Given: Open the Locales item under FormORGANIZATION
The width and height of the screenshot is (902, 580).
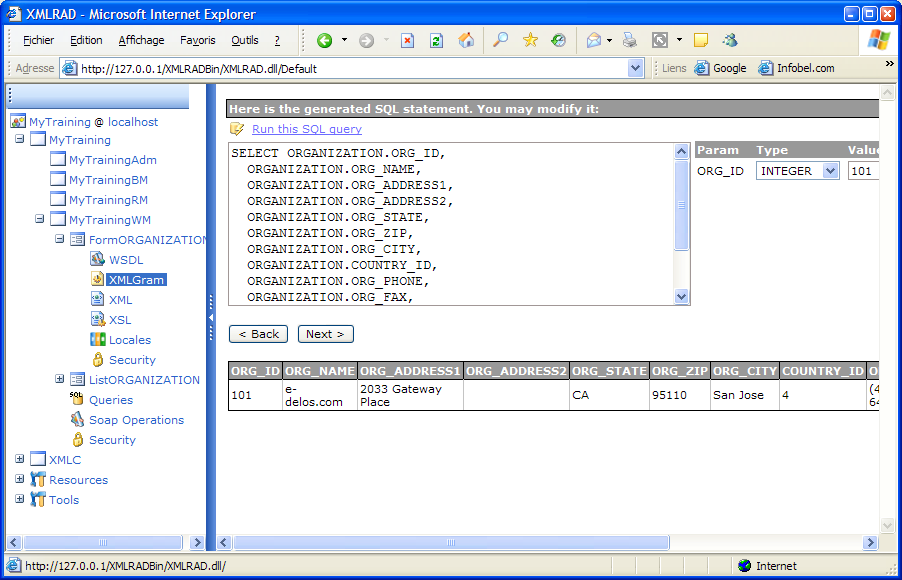Looking at the screenshot, I should pyautogui.click(x=130, y=340).
